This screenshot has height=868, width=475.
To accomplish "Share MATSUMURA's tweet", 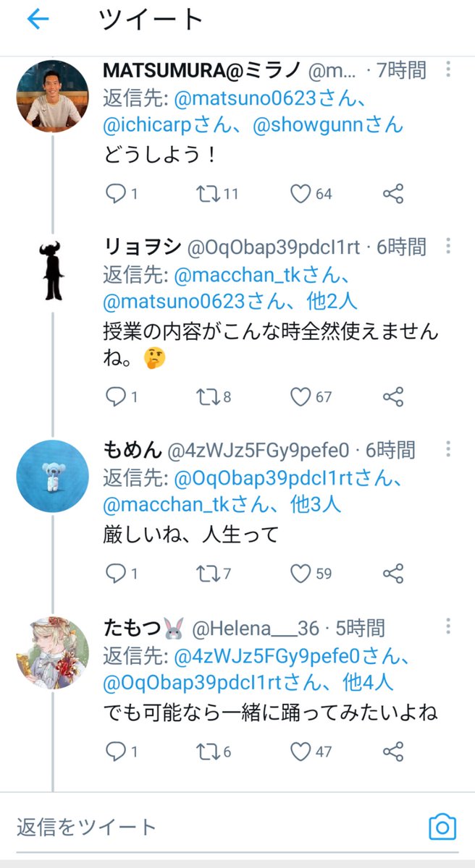I will coord(392,194).
